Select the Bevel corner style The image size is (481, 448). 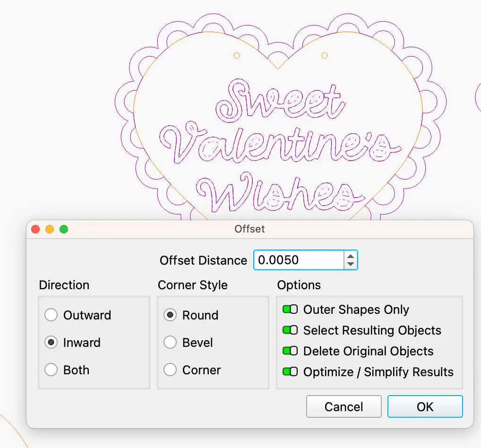170,343
